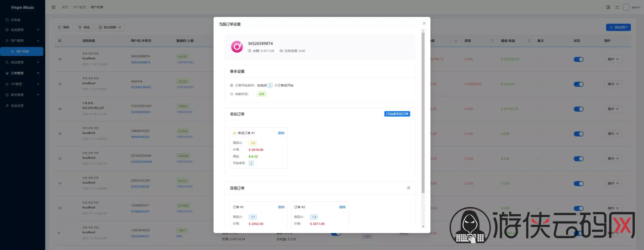Click the list icon in 连续订单 header

click(x=408, y=188)
